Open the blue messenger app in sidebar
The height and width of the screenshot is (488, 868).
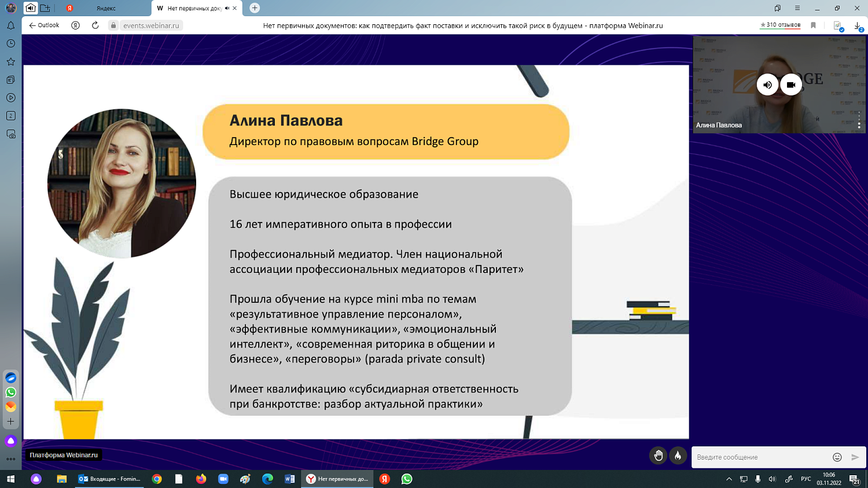pyautogui.click(x=11, y=378)
